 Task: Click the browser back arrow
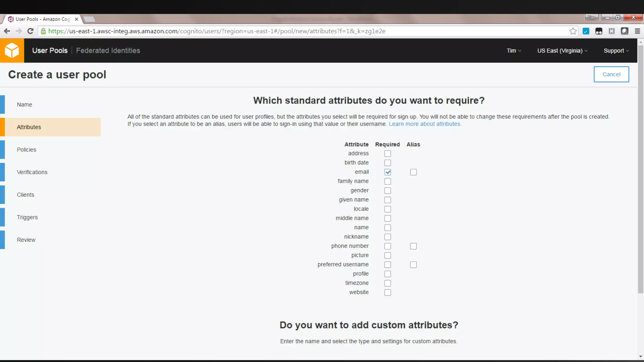7,31
